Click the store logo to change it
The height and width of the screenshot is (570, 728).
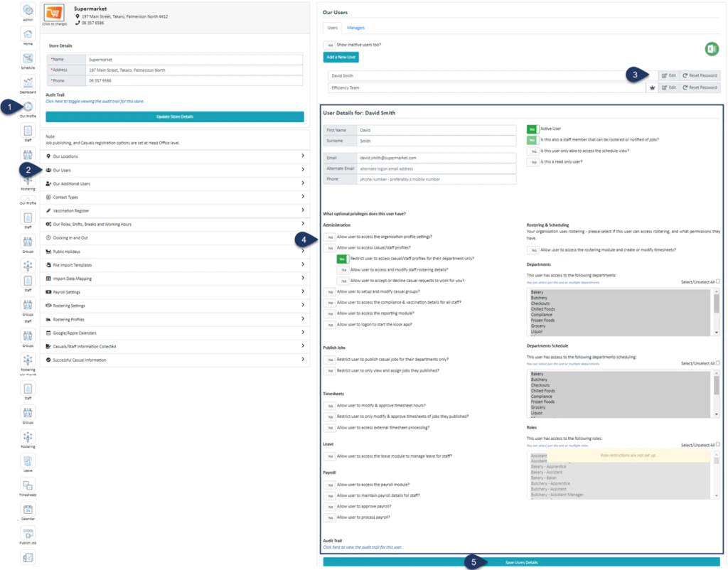tap(54, 13)
